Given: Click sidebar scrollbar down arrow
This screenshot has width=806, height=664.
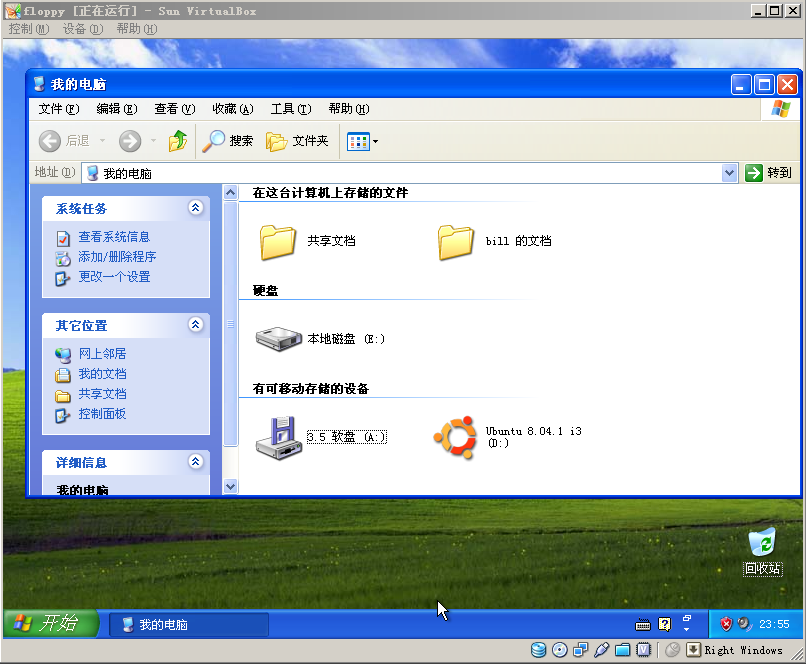Looking at the screenshot, I should [x=230, y=486].
